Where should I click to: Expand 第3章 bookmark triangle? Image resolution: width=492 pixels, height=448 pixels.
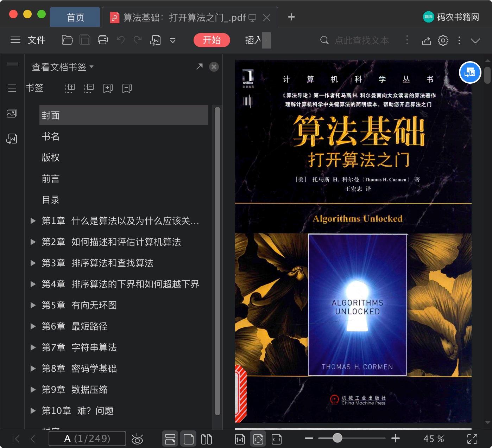[33, 263]
